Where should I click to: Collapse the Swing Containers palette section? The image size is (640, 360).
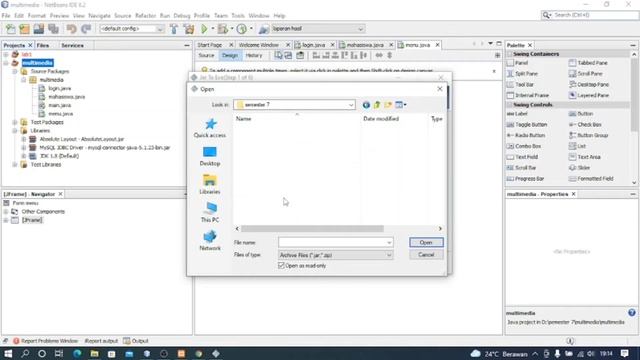[x=510, y=54]
